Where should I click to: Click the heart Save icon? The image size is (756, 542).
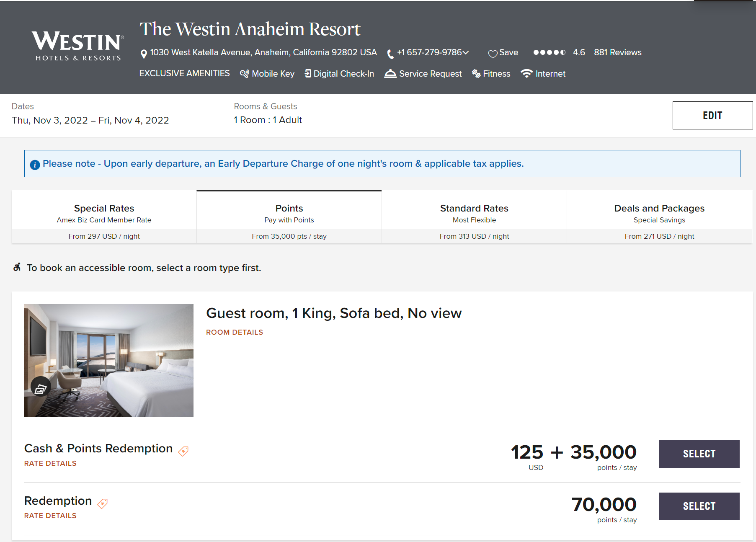coord(493,54)
